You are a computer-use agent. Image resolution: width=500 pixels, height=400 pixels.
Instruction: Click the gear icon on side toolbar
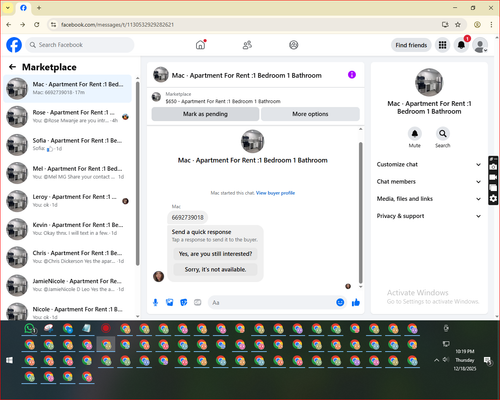pyautogui.click(x=493, y=199)
